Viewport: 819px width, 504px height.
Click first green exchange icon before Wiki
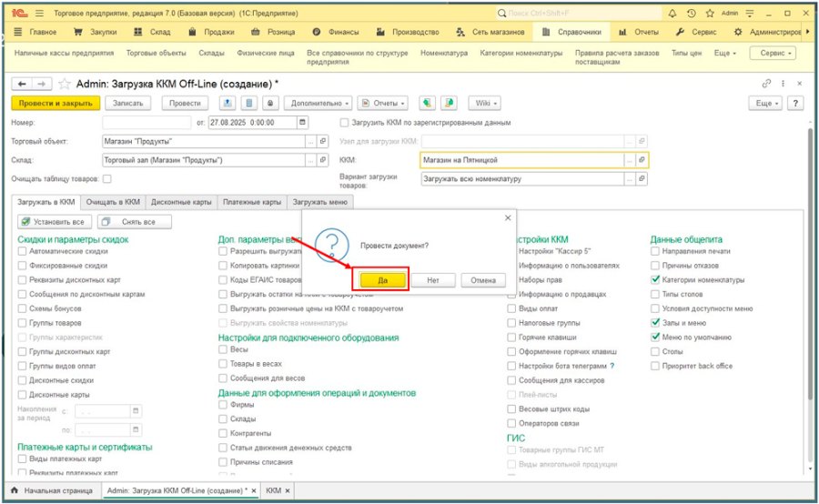click(428, 104)
